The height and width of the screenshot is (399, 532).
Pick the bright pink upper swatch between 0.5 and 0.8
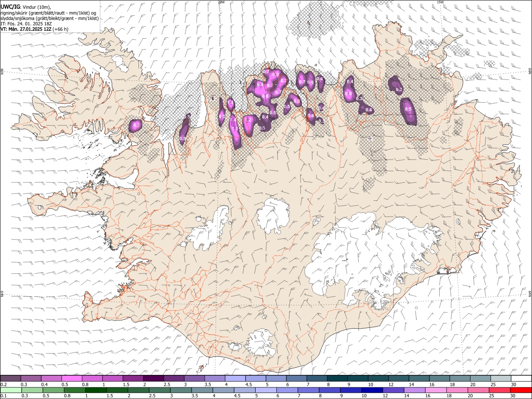[x=71, y=379]
